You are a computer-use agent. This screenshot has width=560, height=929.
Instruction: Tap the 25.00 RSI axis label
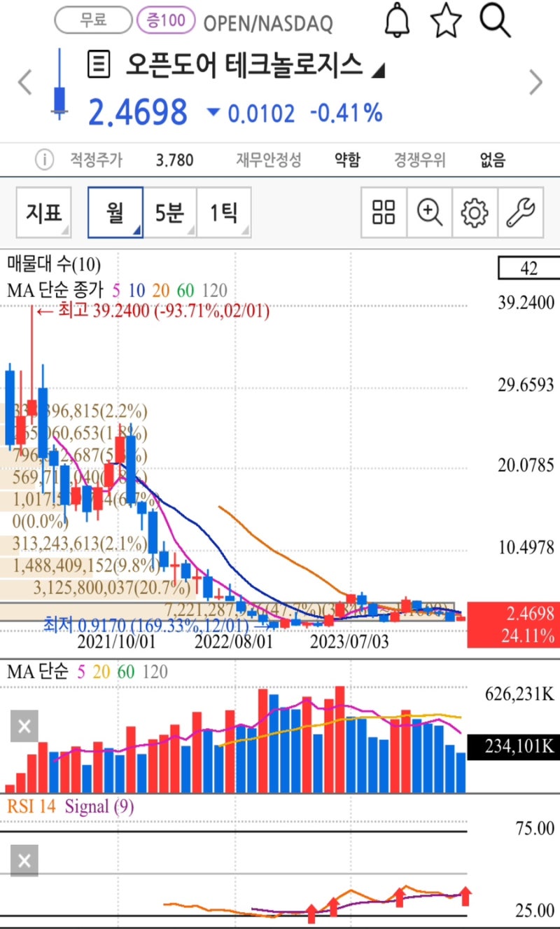pyautogui.click(x=535, y=911)
